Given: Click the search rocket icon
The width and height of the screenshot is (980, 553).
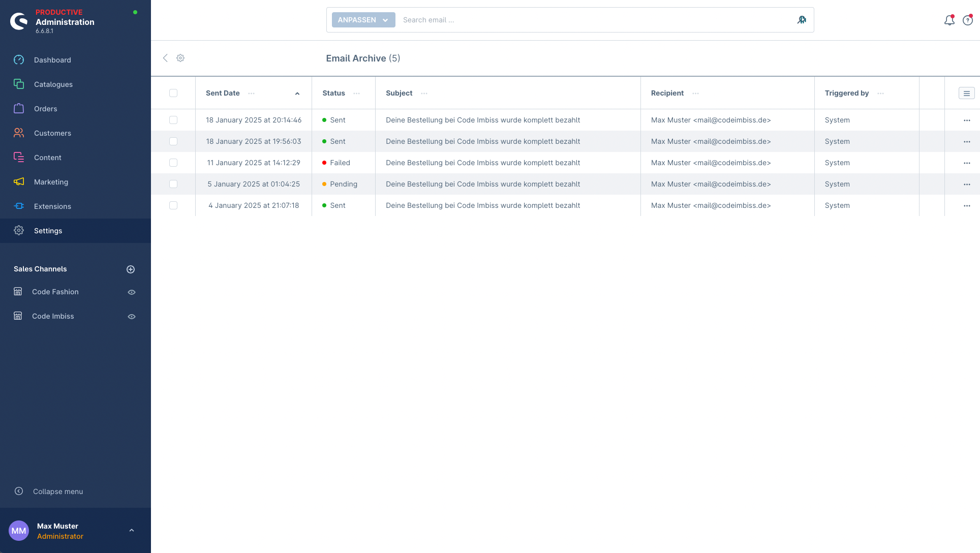Looking at the screenshot, I should pos(802,20).
